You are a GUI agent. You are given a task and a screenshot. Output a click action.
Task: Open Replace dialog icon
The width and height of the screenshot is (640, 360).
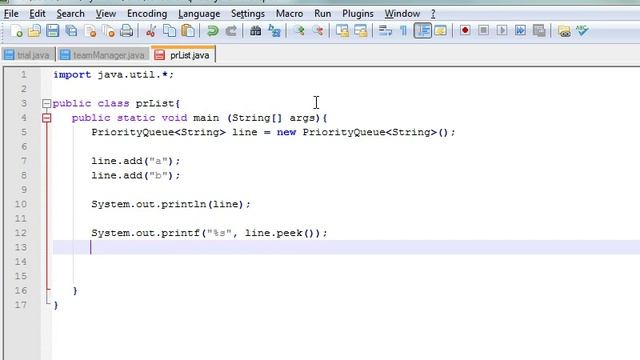(x=274, y=31)
